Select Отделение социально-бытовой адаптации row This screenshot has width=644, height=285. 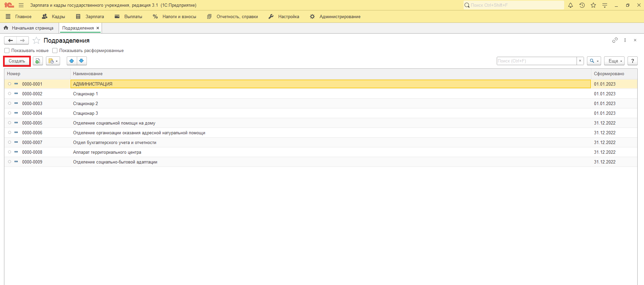(321, 162)
